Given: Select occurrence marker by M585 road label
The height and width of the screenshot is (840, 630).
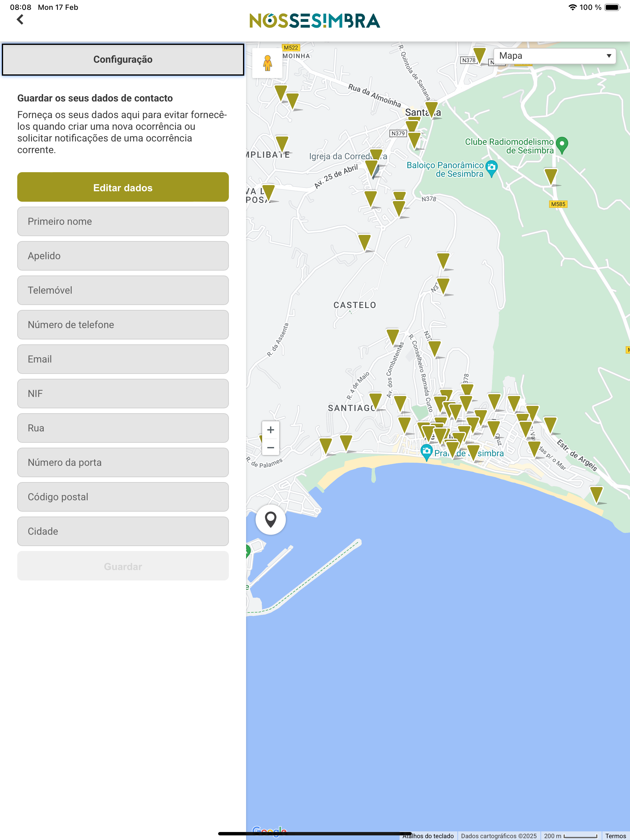Looking at the screenshot, I should 551,177.
